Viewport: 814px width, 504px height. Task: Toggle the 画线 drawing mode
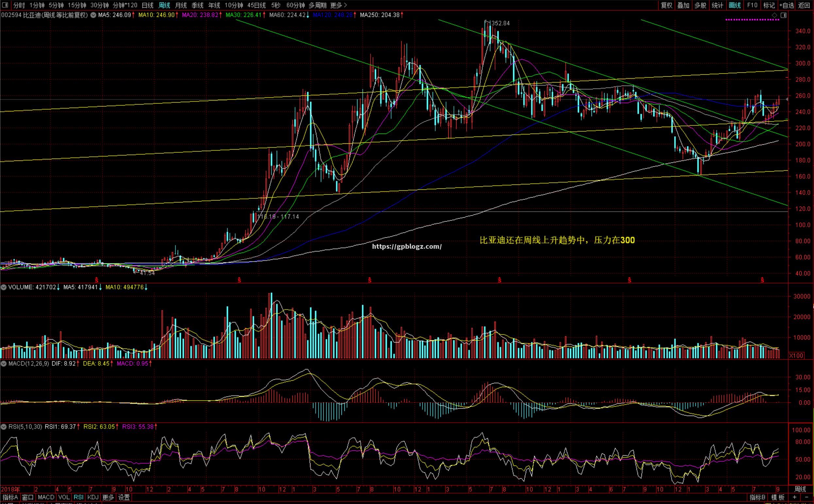[735, 5]
